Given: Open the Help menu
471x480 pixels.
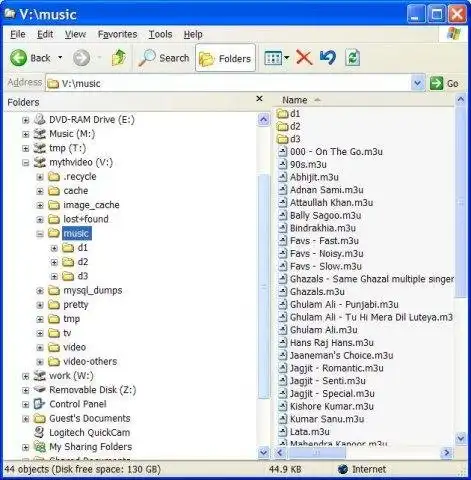Looking at the screenshot, I should [x=193, y=34].
